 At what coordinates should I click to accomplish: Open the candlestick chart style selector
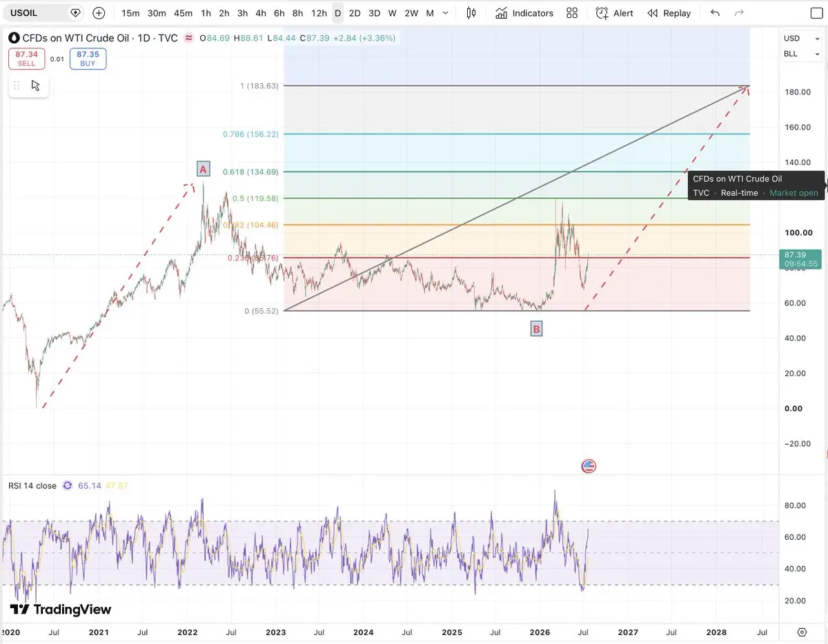tap(471, 13)
